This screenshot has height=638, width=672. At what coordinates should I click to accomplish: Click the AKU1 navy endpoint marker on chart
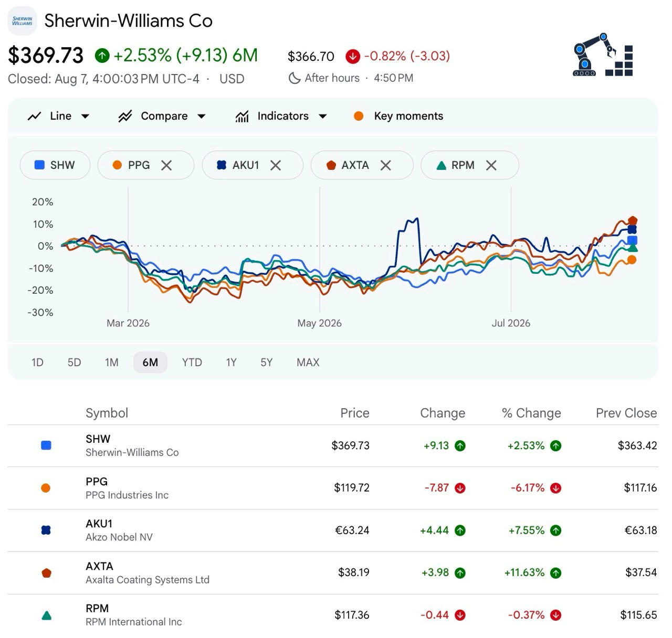tap(632, 229)
